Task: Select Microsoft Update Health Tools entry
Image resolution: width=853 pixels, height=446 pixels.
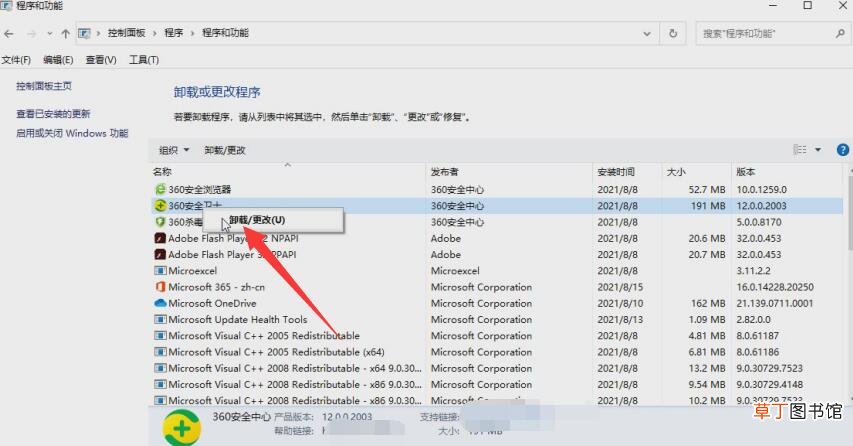Action: point(238,319)
